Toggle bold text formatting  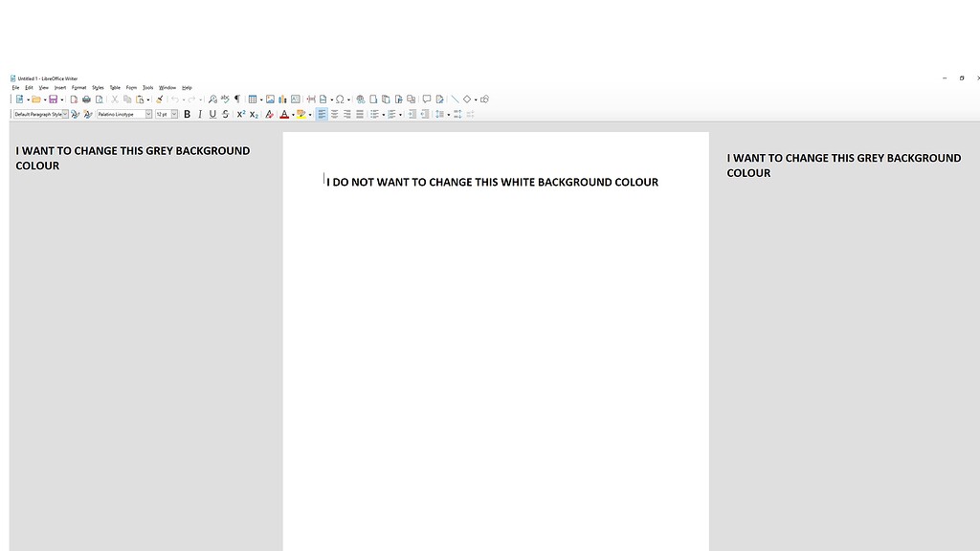click(x=186, y=114)
